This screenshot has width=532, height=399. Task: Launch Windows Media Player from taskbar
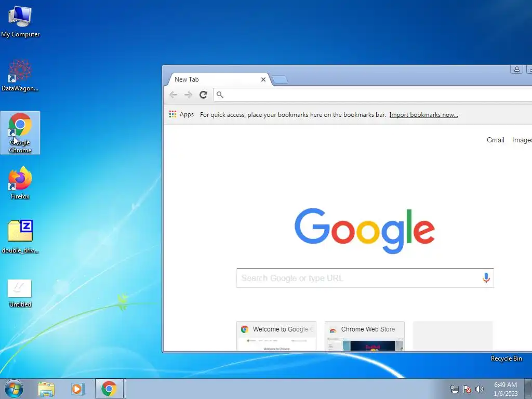coord(78,389)
